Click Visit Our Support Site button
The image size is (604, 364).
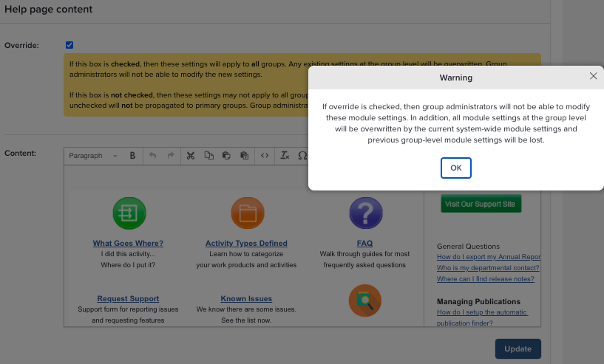(x=481, y=204)
